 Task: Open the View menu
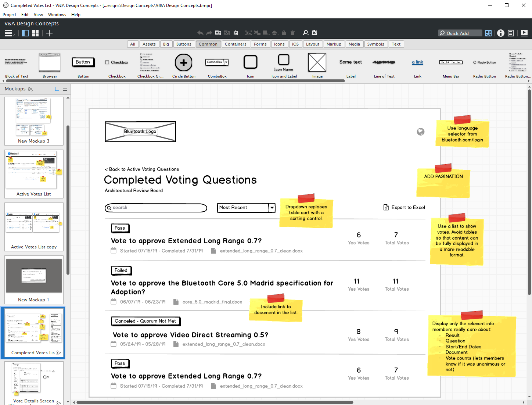point(38,15)
